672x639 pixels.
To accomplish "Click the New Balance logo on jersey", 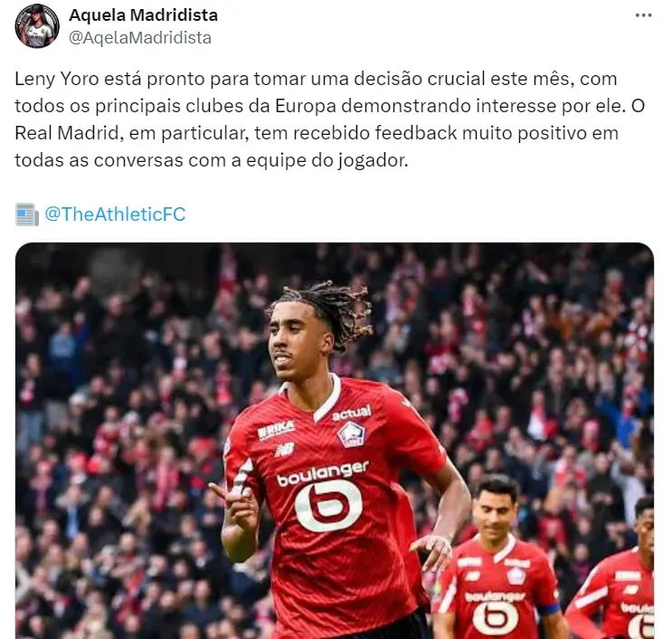I will (x=286, y=450).
